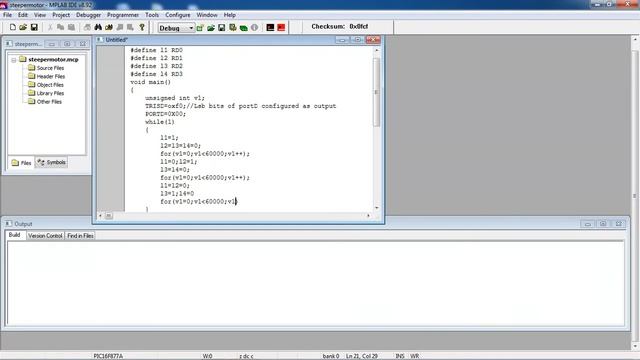Screen dimensions: 640x360
Task: Click PIC16F877A device in status bar
Action: (x=108, y=356)
